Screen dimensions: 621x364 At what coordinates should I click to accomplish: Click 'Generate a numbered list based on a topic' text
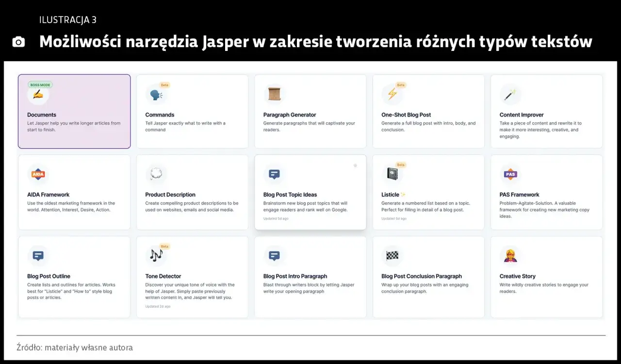425,206
